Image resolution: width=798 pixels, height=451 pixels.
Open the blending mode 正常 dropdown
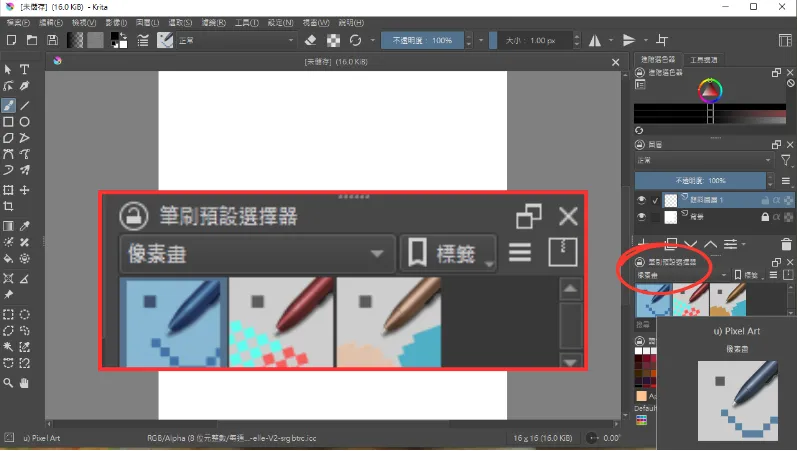(x=235, y=40)
